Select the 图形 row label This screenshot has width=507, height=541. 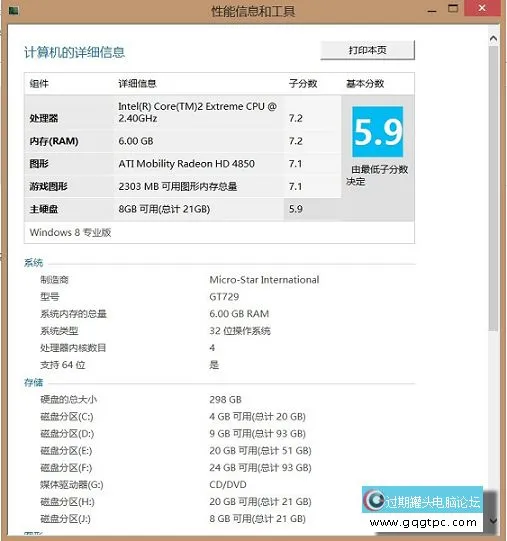coord(39,164)
